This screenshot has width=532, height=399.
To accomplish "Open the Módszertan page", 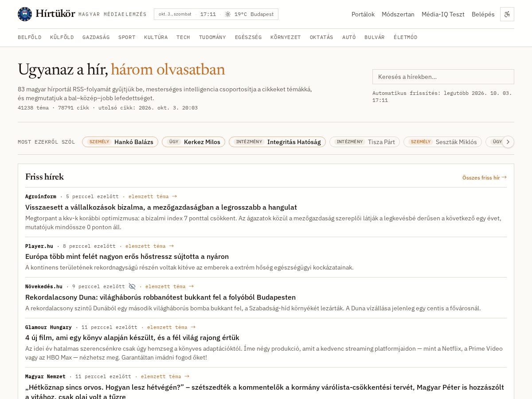I will 398,14.
